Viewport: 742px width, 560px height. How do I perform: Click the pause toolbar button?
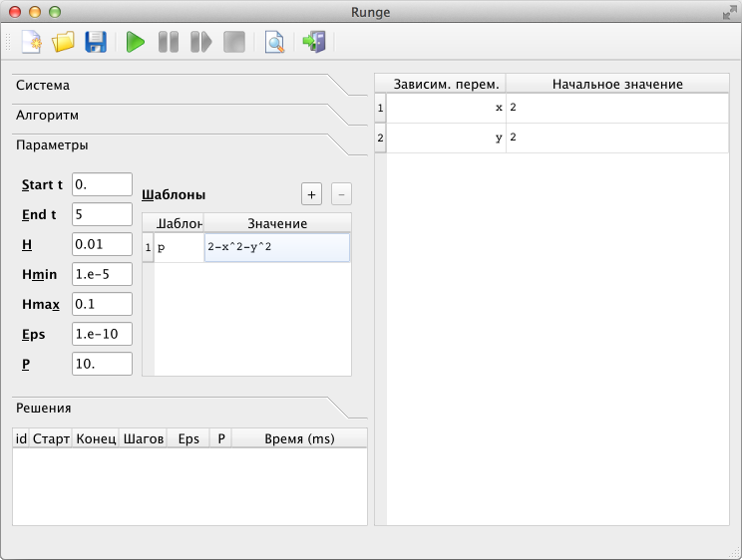click(x=169, y=42)
